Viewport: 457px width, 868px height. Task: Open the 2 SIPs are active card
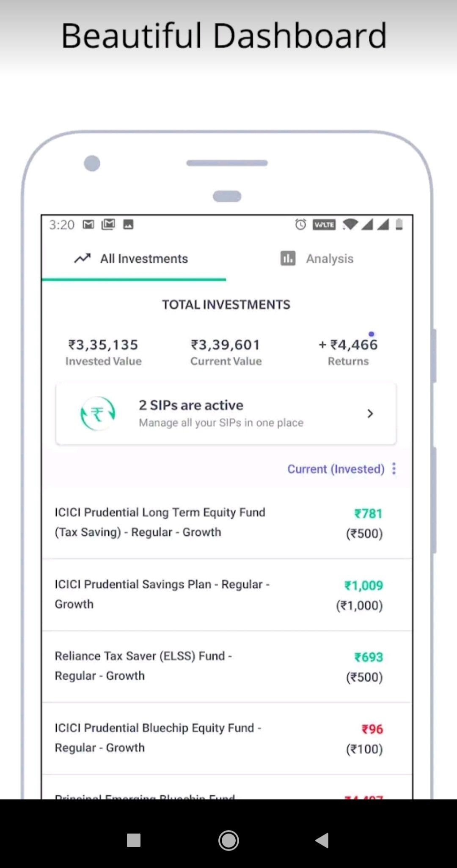[220, 413]
